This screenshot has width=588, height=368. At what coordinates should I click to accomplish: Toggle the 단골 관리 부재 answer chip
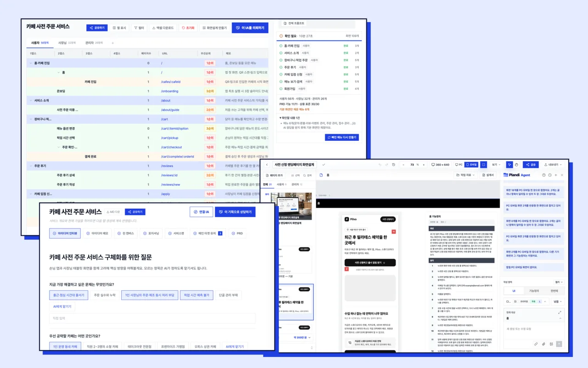pos(228,295)
